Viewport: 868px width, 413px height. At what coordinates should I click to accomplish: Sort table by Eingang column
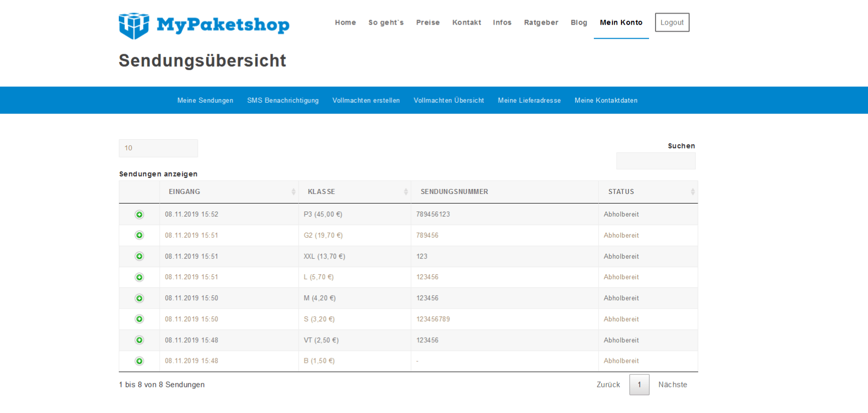click(229, 192)
